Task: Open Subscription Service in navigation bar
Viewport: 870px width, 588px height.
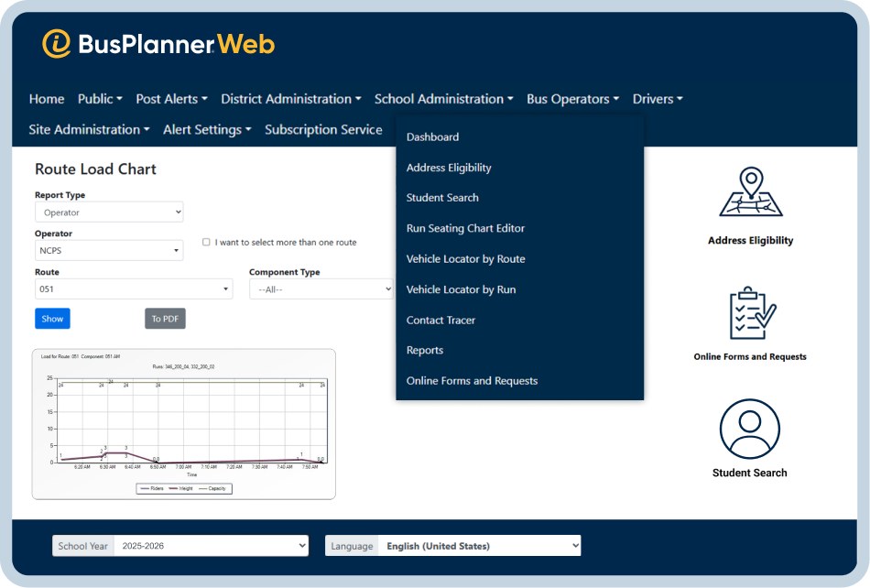Action: (x=323, y=129)
